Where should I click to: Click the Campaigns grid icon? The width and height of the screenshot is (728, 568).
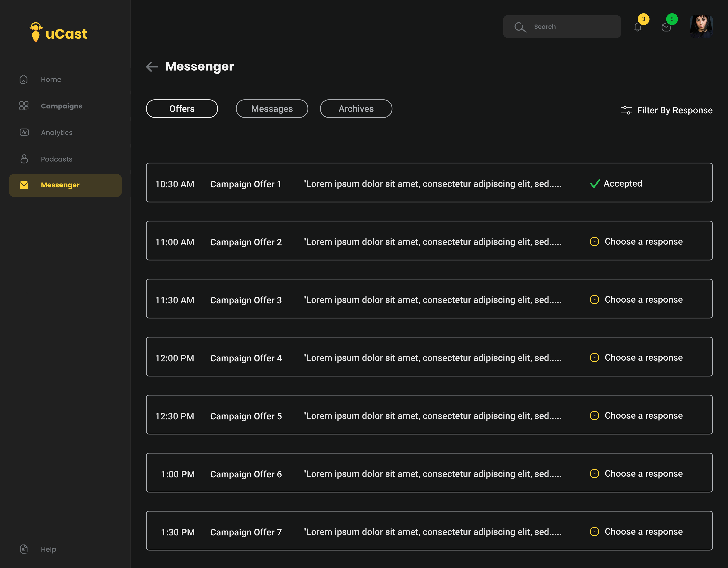click(x=24, y=106)
